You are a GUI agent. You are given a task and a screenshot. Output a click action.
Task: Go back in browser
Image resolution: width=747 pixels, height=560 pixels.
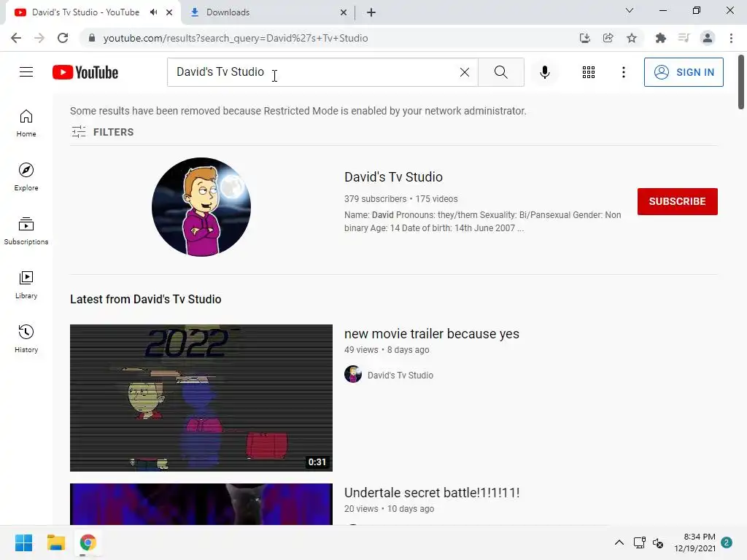16,38
